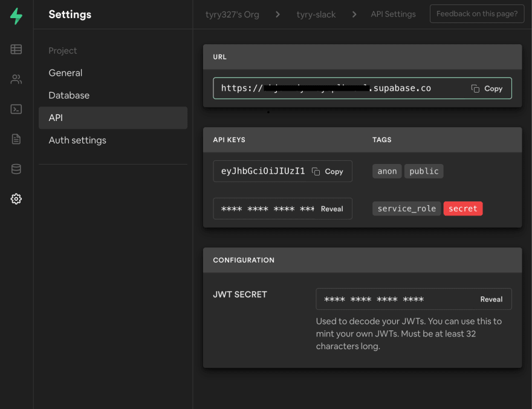Click the tyry-slack project breadcrumb
Viewport: 532px width, 409px height.
point(316,15)
